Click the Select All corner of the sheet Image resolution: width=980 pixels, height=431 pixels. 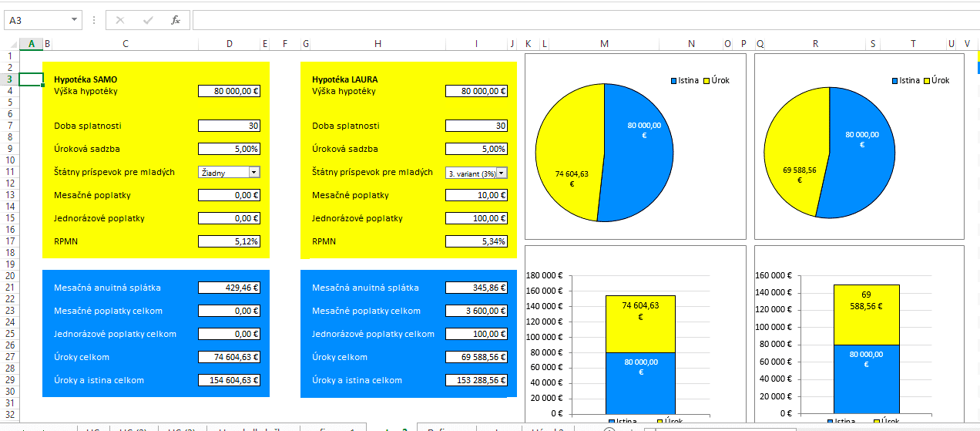coord(9,44)
